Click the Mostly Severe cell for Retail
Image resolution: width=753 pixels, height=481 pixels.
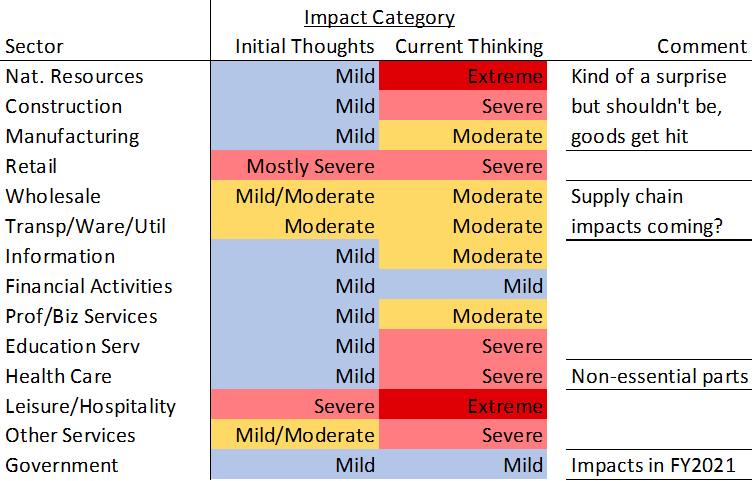pyautogui.click(x=295, y=166)
